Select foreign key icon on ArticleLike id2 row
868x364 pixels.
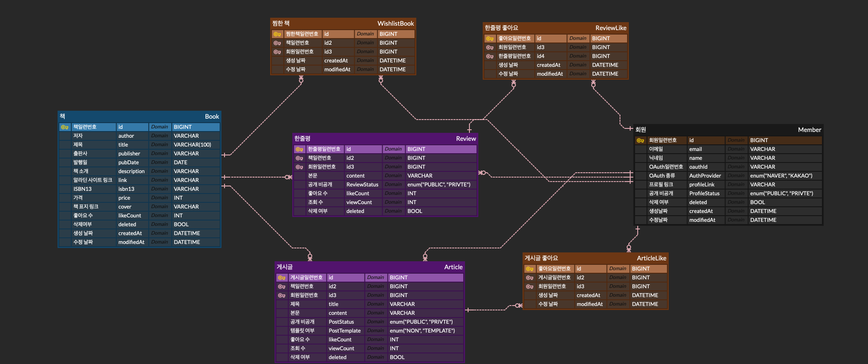click(530, 278)
